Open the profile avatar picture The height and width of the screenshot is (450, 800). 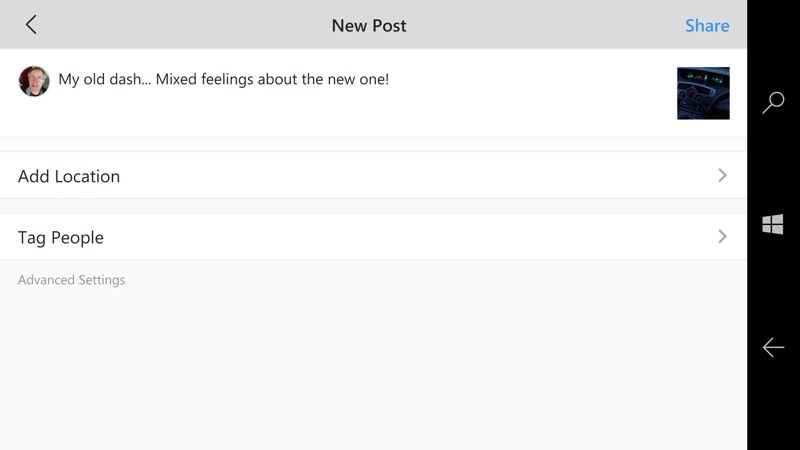[34, 81]
